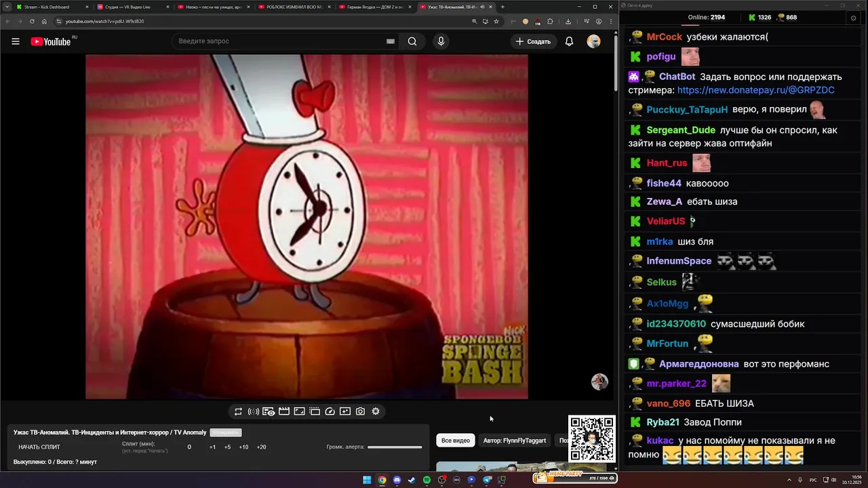Open Telegram from the taskbar
The height and width of the screenshot is (488, 868).
486,480
